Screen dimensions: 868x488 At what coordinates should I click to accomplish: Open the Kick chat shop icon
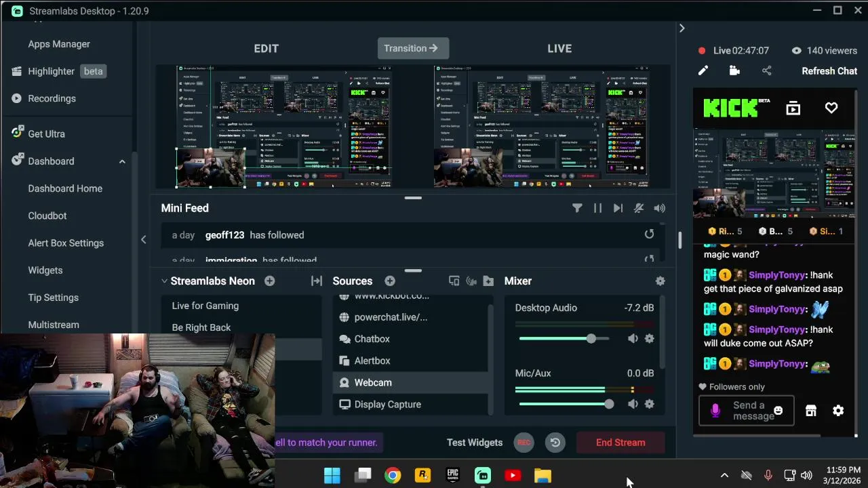(810, 411)
